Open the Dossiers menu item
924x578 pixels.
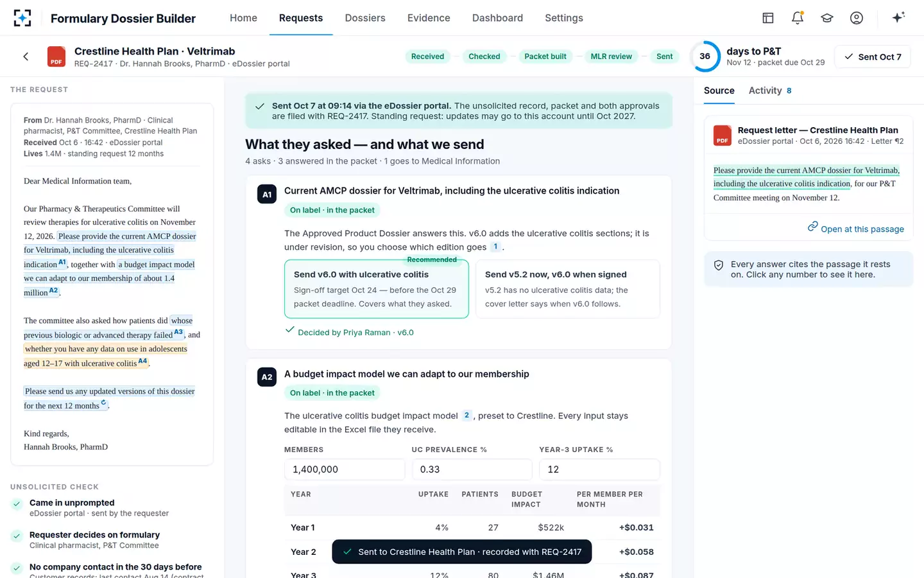click(365, 18)
